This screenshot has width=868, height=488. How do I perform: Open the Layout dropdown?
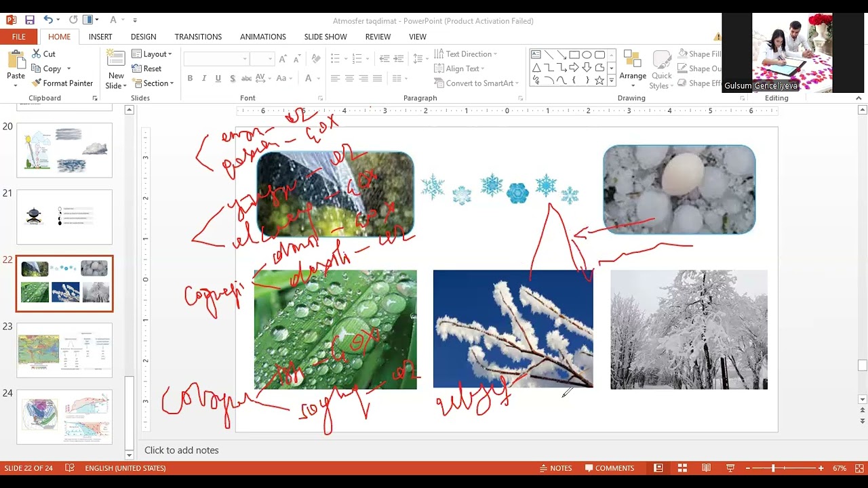(152, 54)
